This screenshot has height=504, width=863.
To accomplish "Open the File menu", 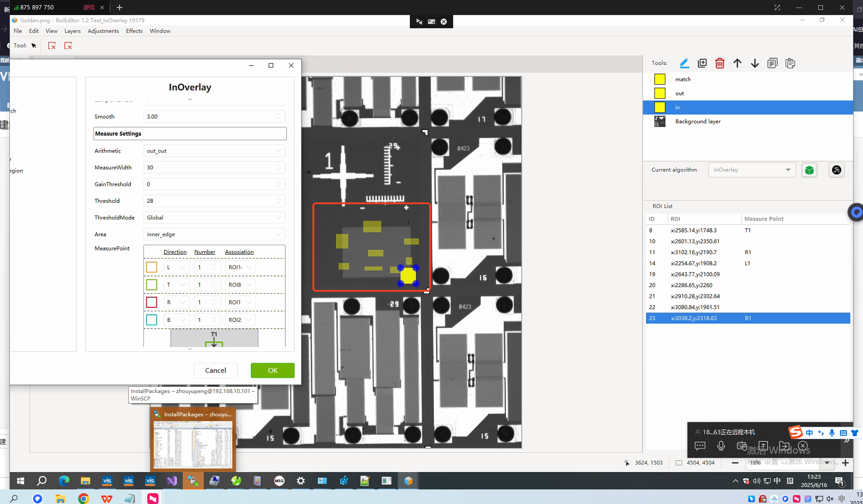I will click(x=18, y=31).
